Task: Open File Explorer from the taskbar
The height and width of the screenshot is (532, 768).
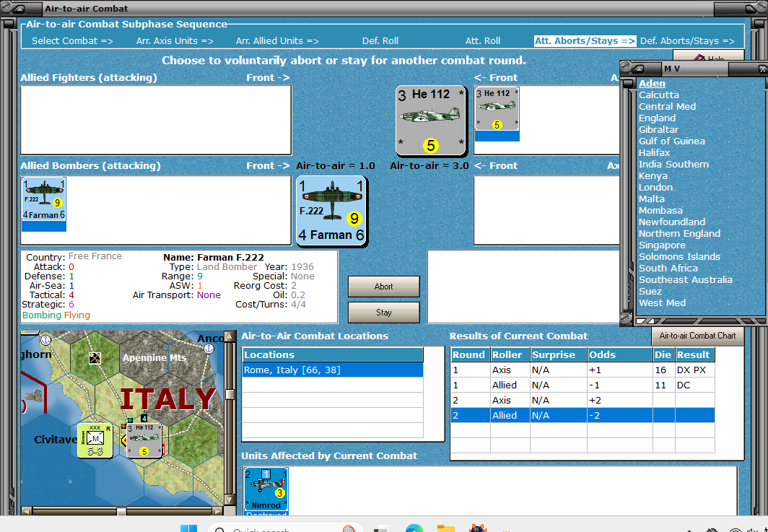Action: pos(446,528)
